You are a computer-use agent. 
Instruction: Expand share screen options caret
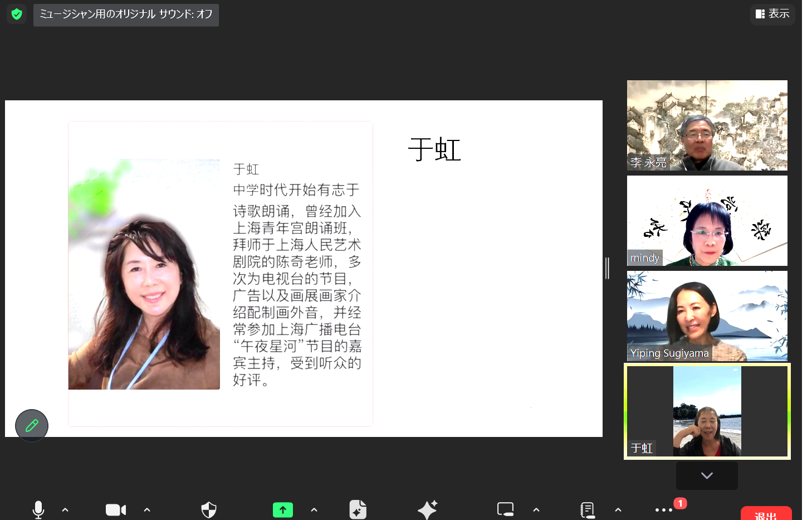click(x=314, y=509)
